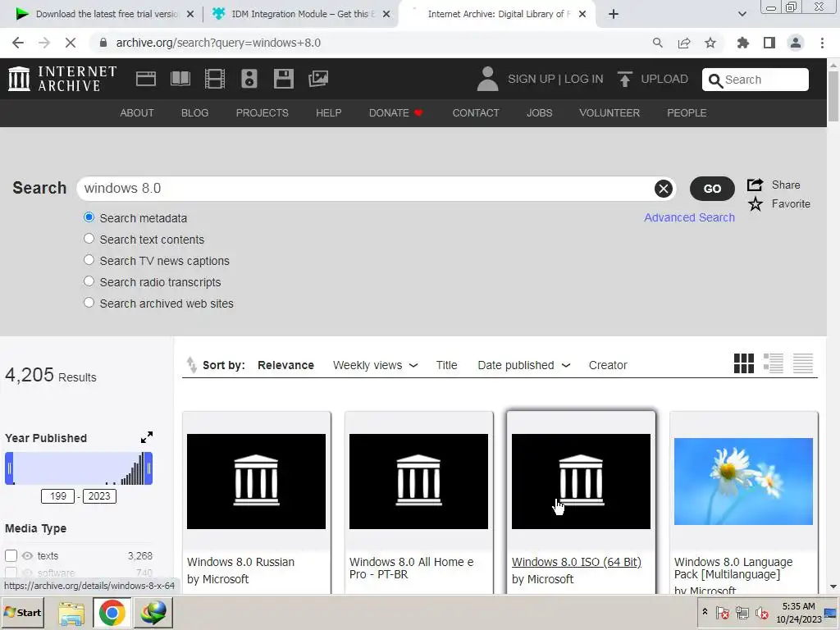Go back in Chrome
The width and height of the screenshot is (840, 630).
pyautogui.click(x=18, y=43)
